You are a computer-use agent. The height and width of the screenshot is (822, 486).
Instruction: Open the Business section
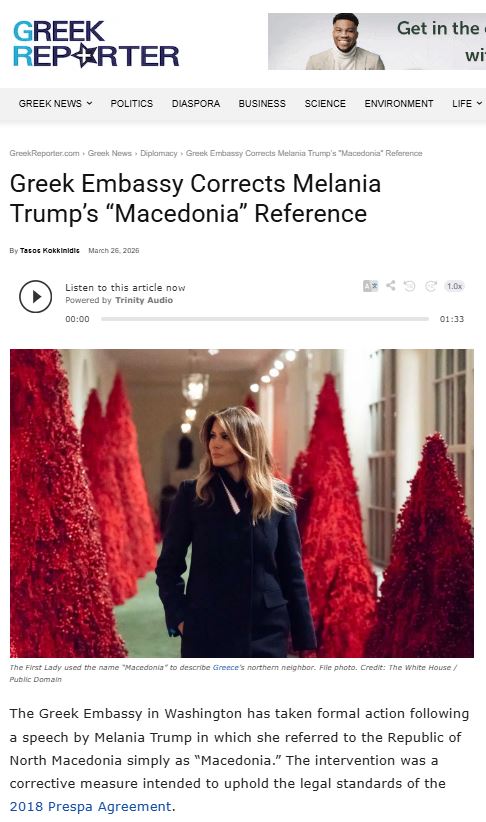tap(262, 104)
